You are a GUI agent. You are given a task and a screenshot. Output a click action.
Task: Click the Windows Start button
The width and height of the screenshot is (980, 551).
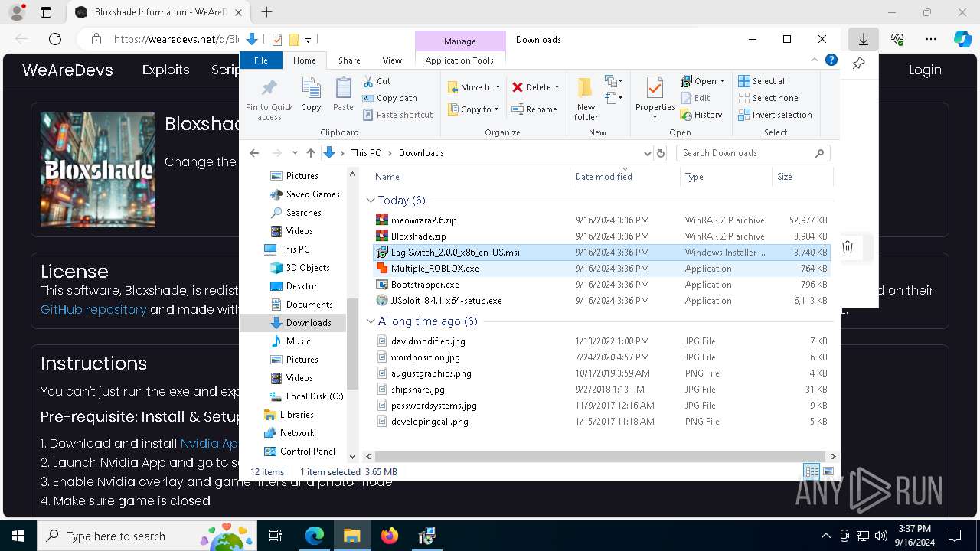(18, 536)
